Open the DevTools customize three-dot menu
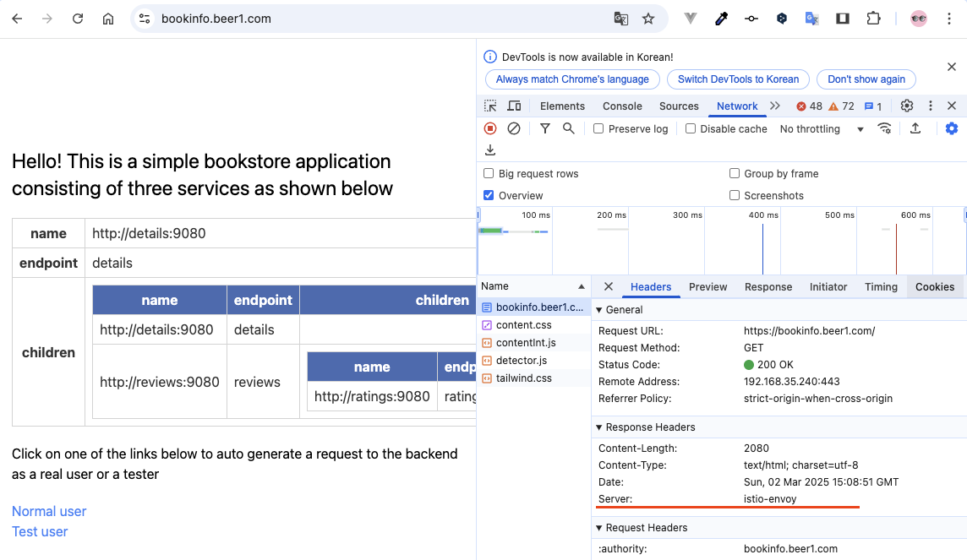 coord(931,106)
